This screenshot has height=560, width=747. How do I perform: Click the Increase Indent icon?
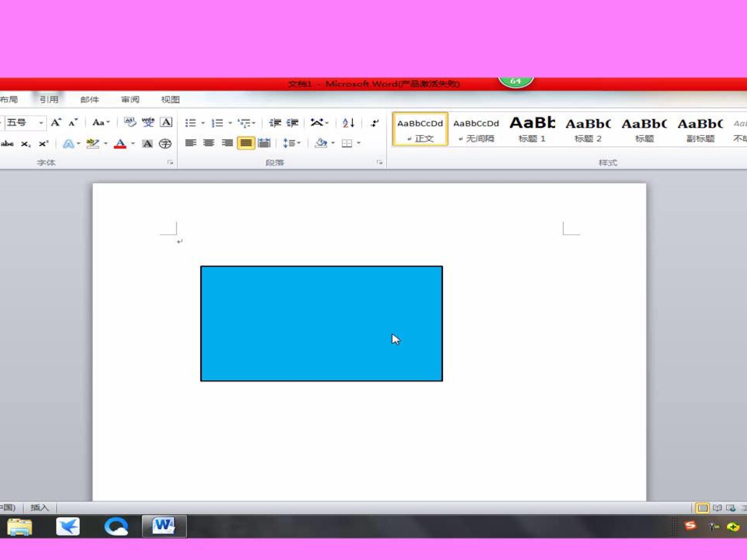293,123
